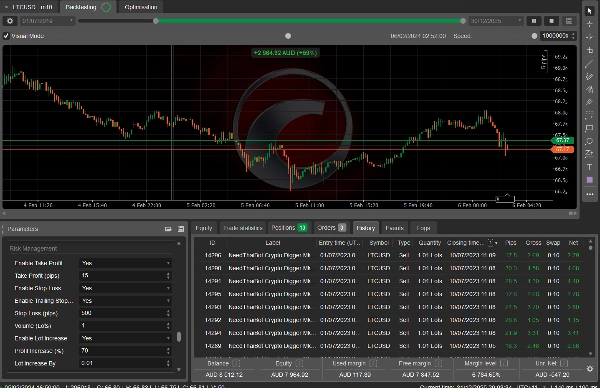Select the Fibonacci retracement grid tool
The image size is (600, 388).
[589, 115]
